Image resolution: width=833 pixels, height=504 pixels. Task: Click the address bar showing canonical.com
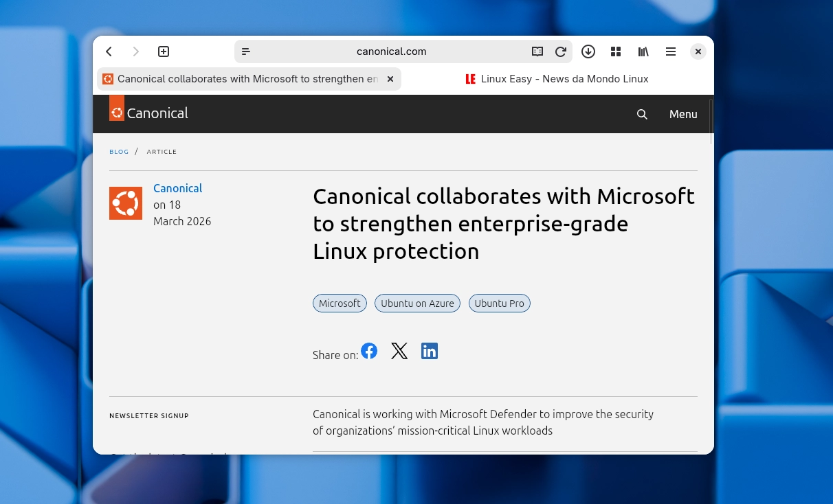[x=391, y=51]
